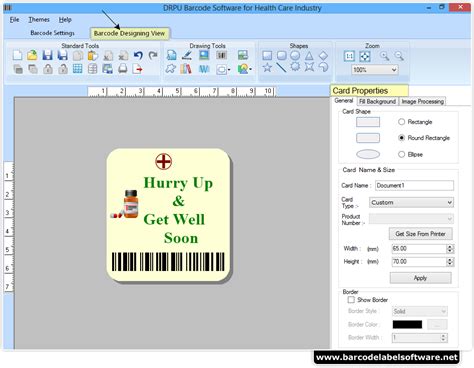This screenshot has width=474, height=368.
Task: Click the Get Size From Printer button
Action: tap(420, 234)
